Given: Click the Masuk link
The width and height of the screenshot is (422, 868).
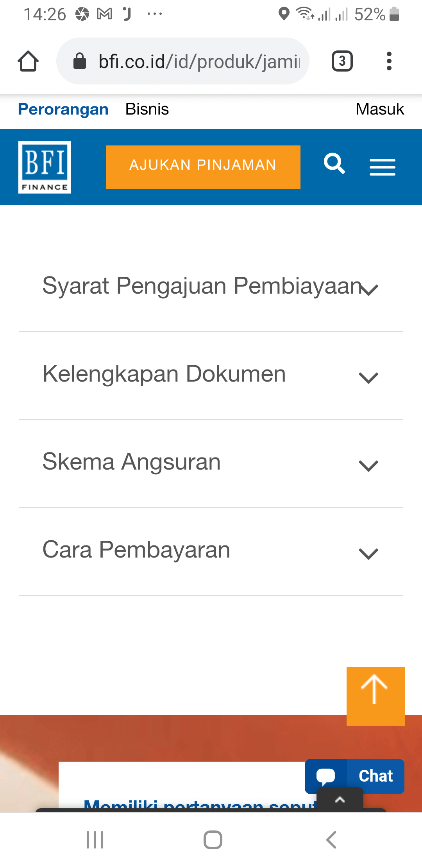Looking at the screenshot, I should click(379, 109).
